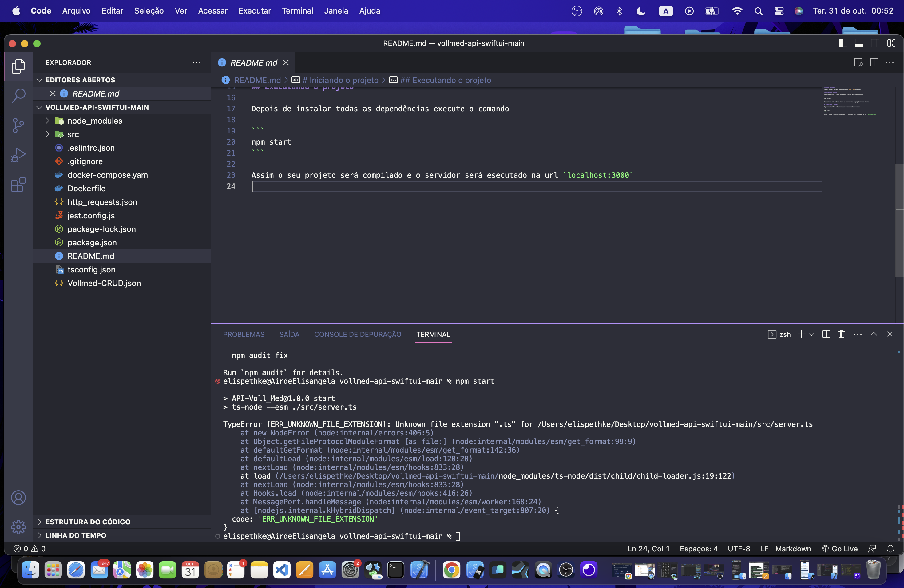Open Manage settings gear
The image size is (904, 588).
tap(18, 527)
